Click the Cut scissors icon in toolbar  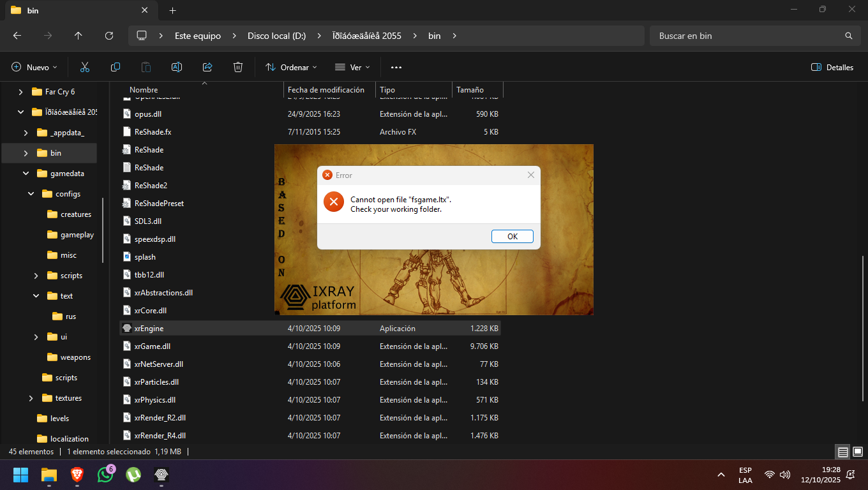[x=84, y=67]
